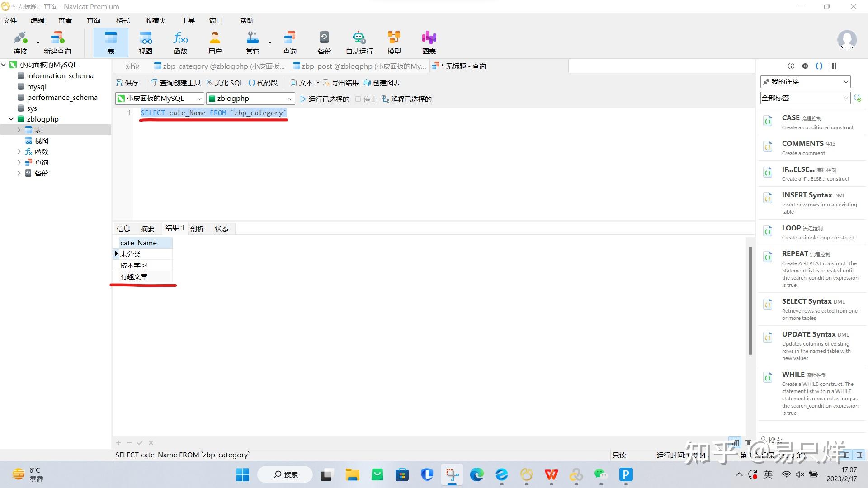The width and height of the screenshot is (868, 488).
Task: Open the 我的连接 dropdown
Action: pos(806,82)
